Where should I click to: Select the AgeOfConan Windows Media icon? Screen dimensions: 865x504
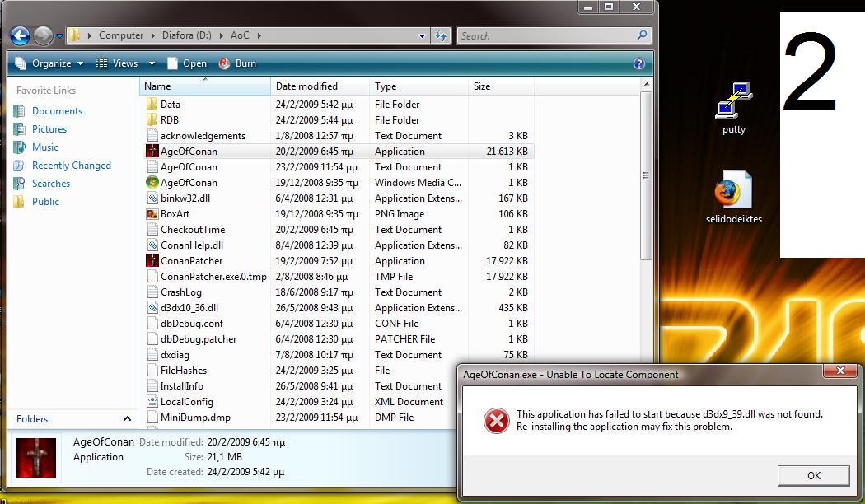tap(152, 182)
